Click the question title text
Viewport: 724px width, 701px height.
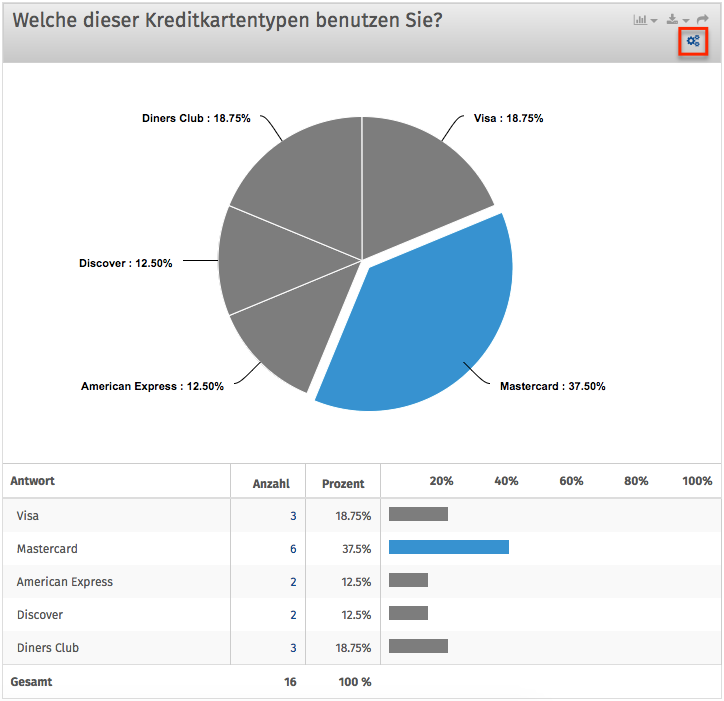(x=227, y=20)
